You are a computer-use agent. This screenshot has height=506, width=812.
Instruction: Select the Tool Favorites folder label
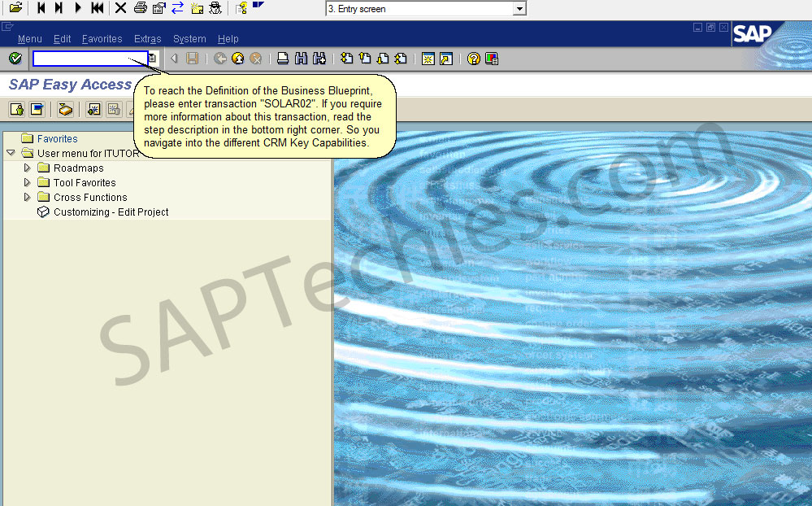85,182
